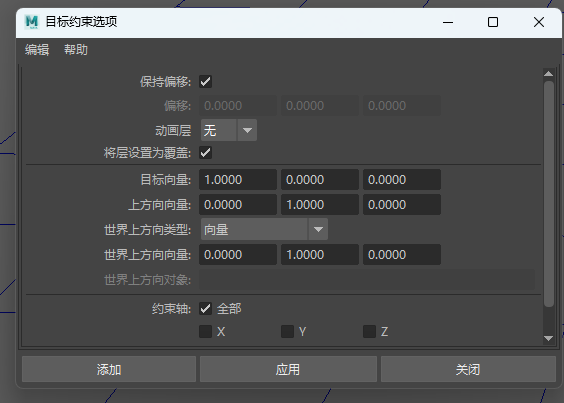Click the first 世界上方向向量 field
The width and height of the screenshot is (564, 403).
click(x=238, y=255)
